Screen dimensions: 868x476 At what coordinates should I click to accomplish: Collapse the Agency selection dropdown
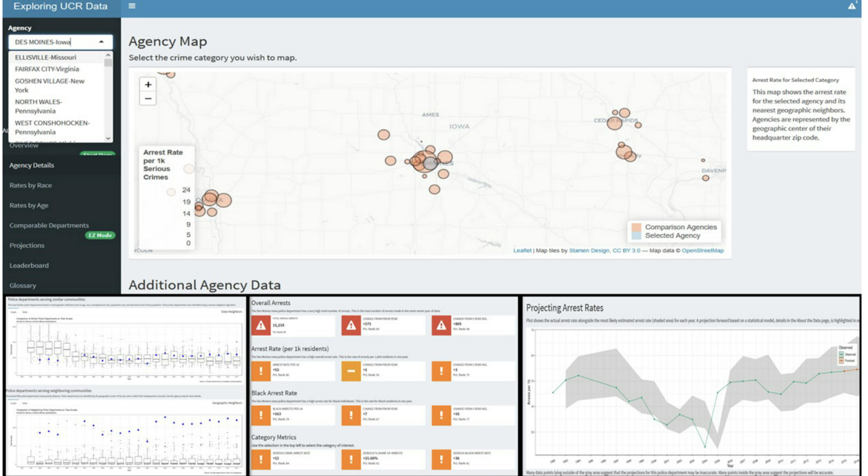coord(101,41)
